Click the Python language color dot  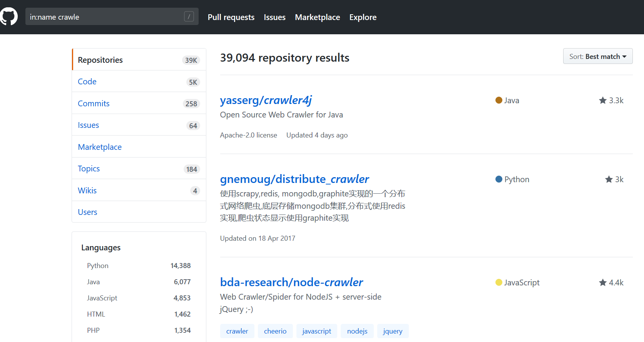499,179
